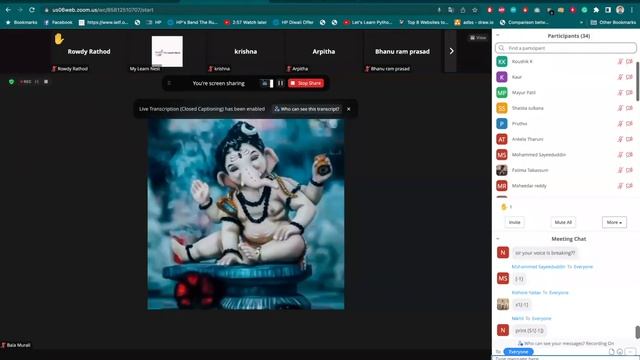Image resolution: width=640 pixels, height=360 pixels.
Task: Toggle Koushik K's camera icon
Action: click(629, 61)
